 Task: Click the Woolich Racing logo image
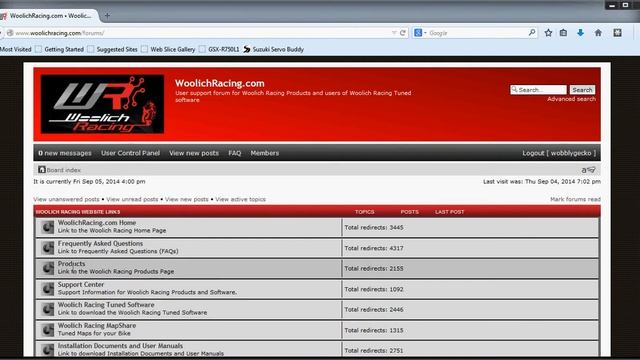pos(102,104)
